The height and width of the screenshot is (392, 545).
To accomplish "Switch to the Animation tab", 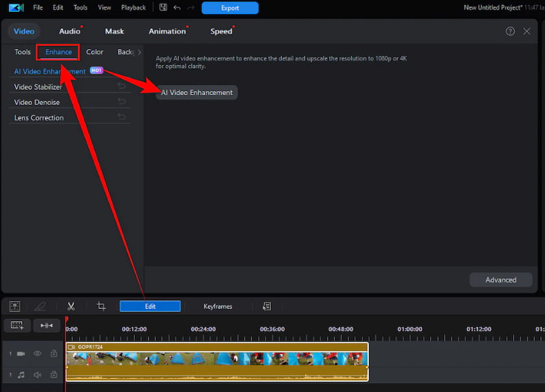I will pos(167,31).
